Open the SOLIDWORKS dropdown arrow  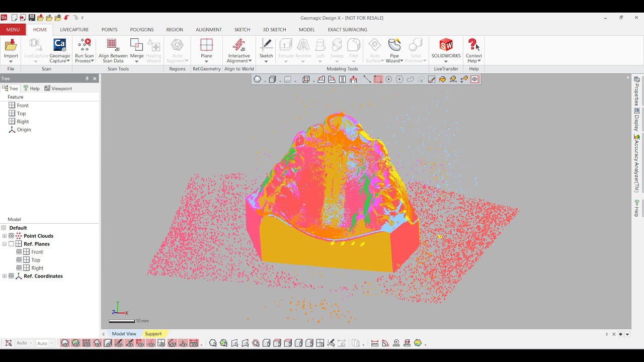point(446,61)
